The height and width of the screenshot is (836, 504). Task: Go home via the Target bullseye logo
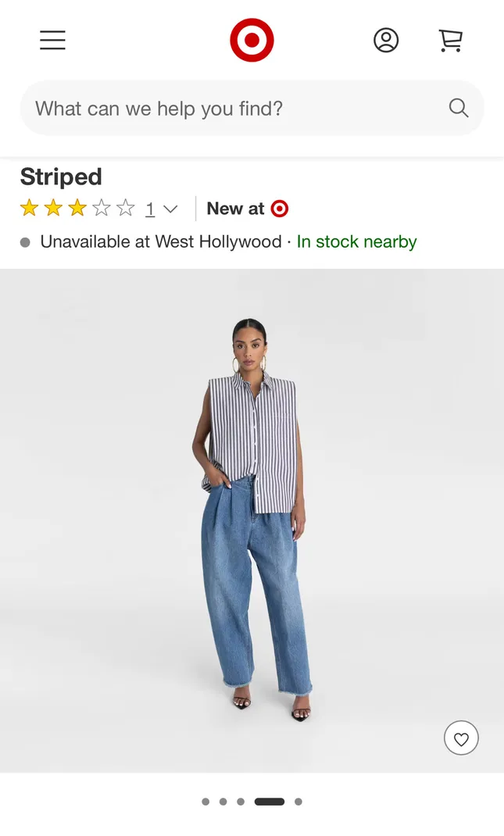[x=252, y=40]
